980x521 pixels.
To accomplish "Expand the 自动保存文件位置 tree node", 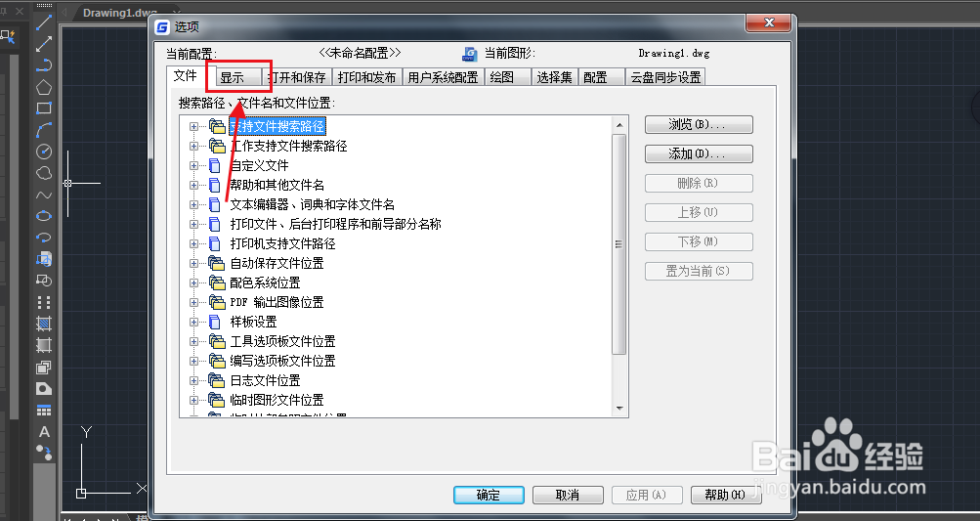I will click(x=193, y=263).
